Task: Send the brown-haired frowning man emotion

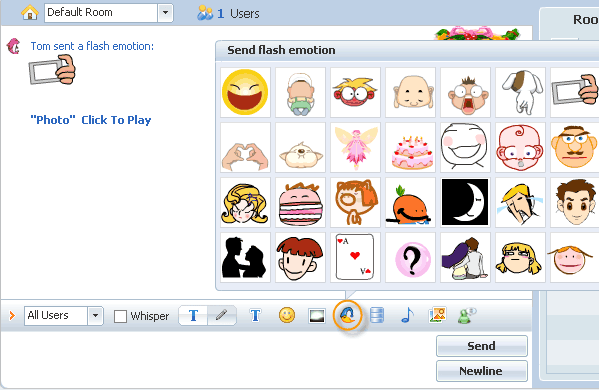Action: (x=575, y=202)
